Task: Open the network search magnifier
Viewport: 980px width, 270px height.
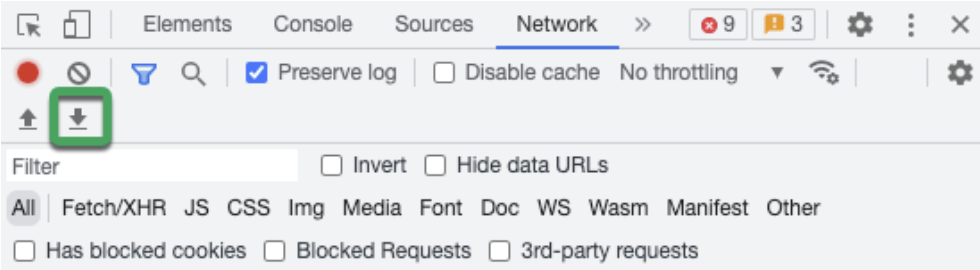Action: tap(193, 74)
